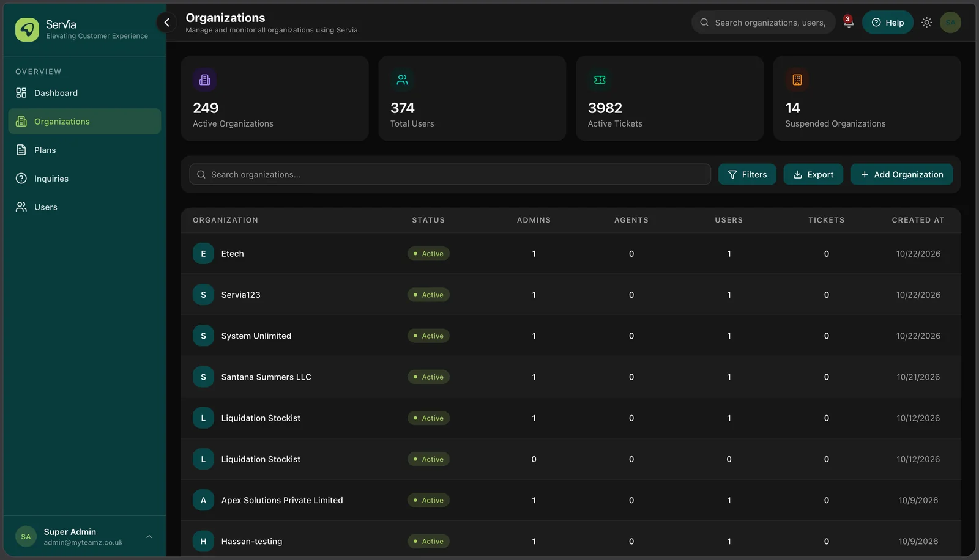The image size is (979, 560).
Task: Click the Search organizations... input above table
Action: click(450, 174)
